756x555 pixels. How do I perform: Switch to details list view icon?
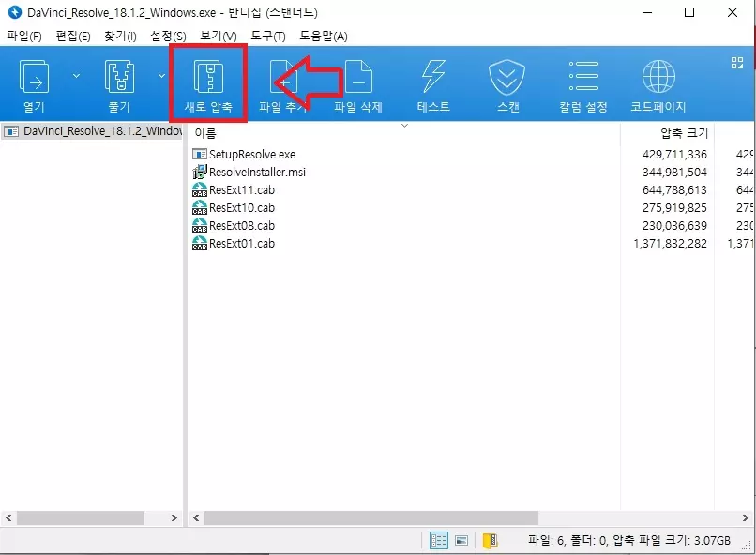pos(439,541)
